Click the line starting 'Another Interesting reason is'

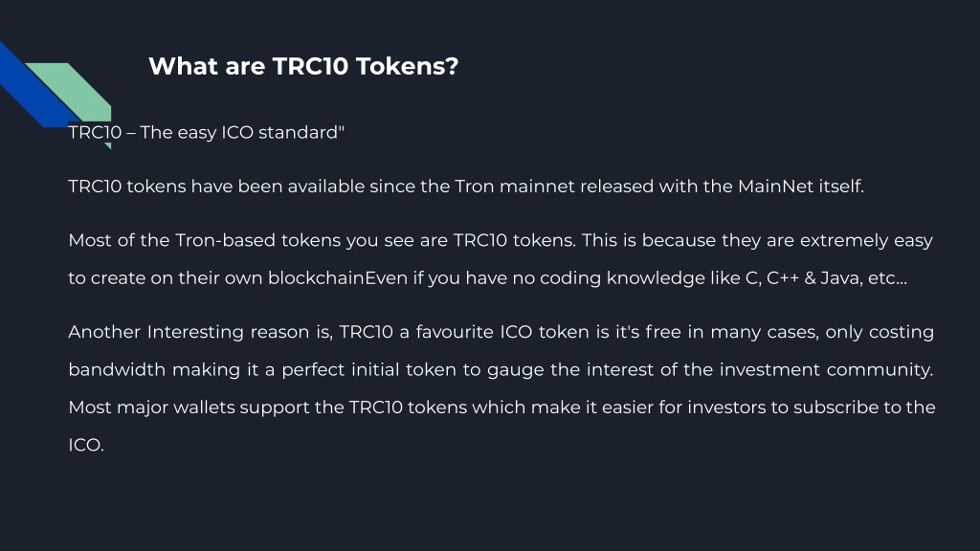coord(501,332)
